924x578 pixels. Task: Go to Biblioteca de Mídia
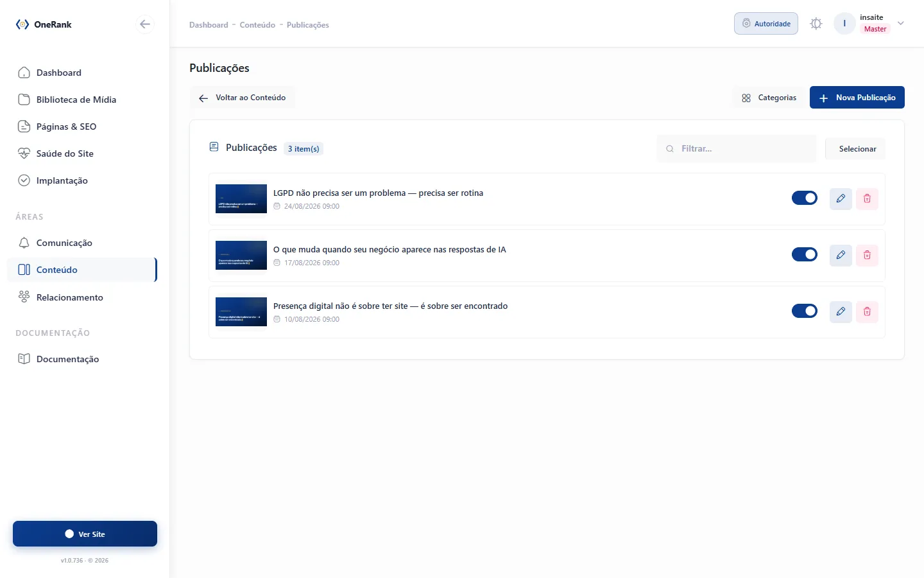(x=82, y=100)
